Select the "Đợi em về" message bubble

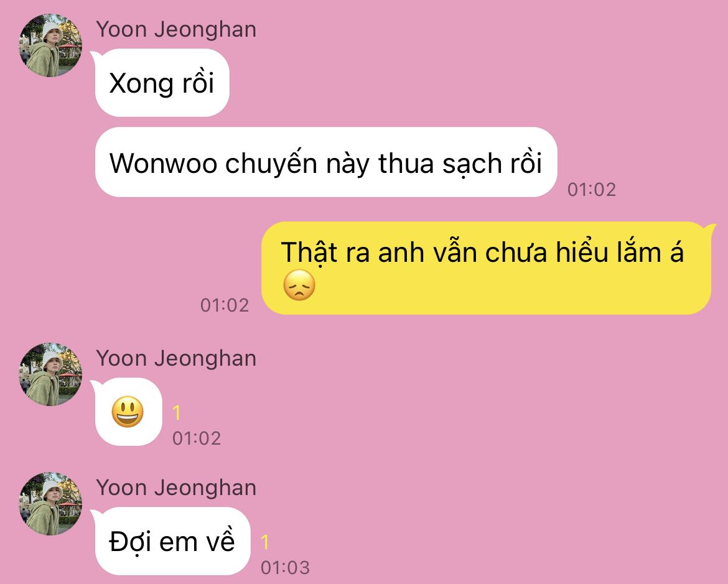171,541
